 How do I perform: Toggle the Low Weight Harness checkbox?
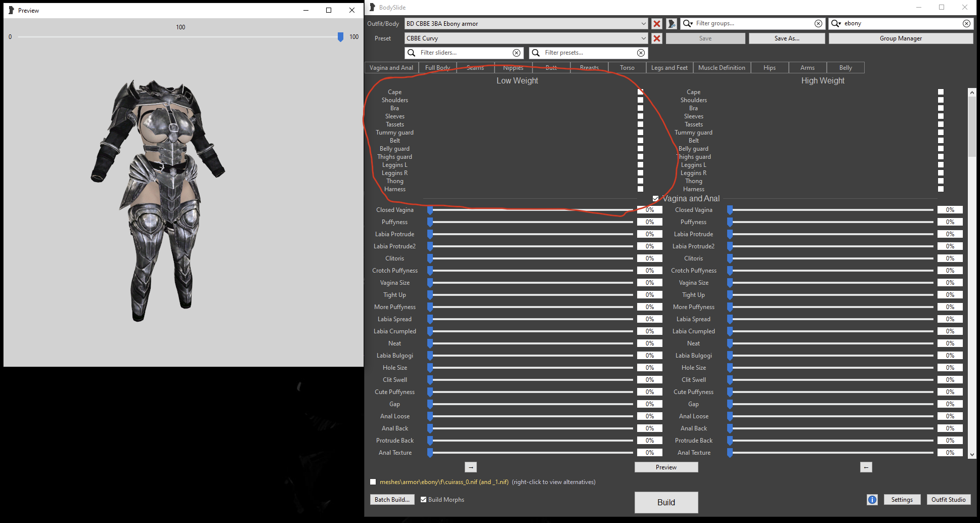(640, 189)
